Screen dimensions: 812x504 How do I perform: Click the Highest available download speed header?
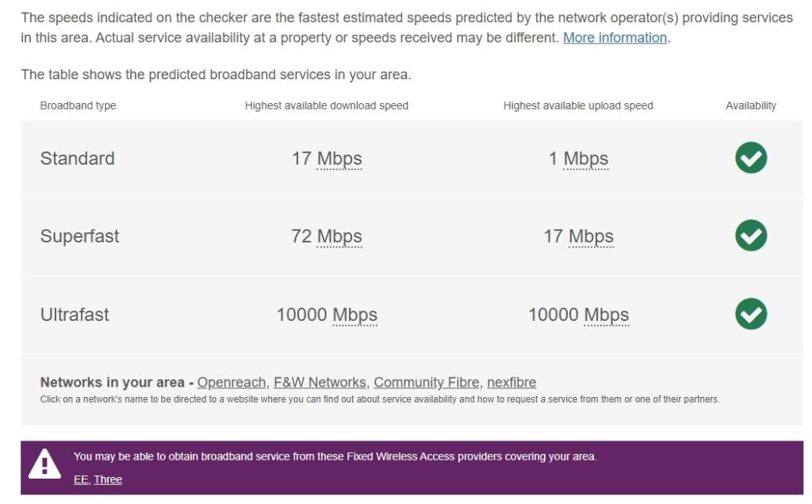pos(327,105)
